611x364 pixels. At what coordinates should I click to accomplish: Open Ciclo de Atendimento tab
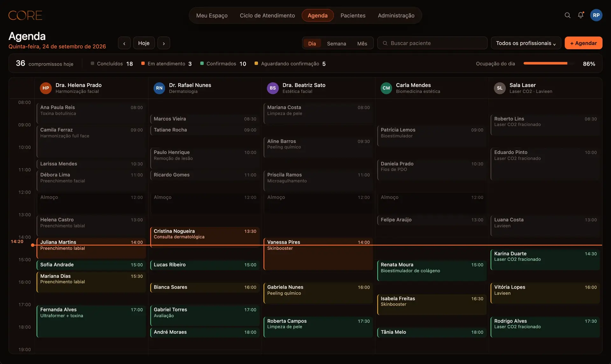pyautogui.click(x=267, y=15)
